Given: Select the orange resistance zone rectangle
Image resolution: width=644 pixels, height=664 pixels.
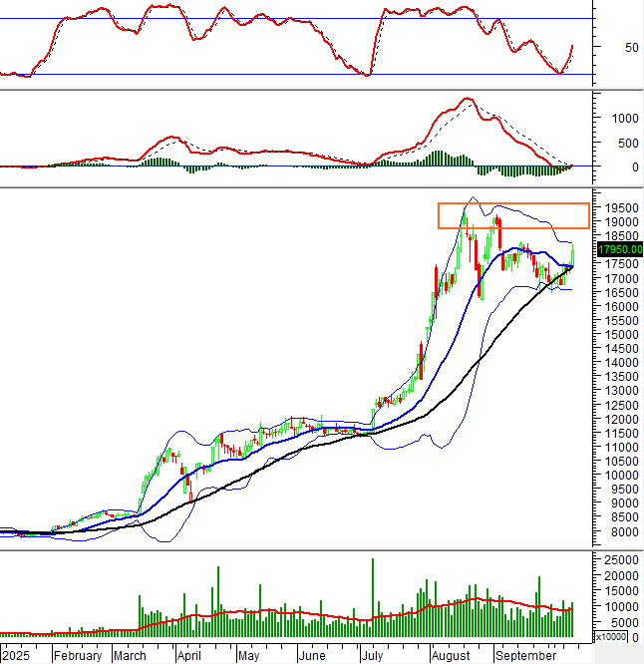Looking at the screenshot, I should (x=512, y=215).
